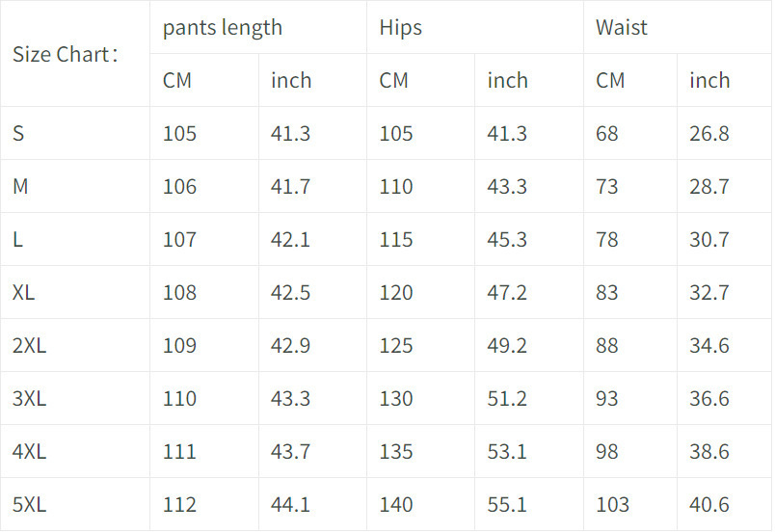Click the M size row label

point(20,186)
